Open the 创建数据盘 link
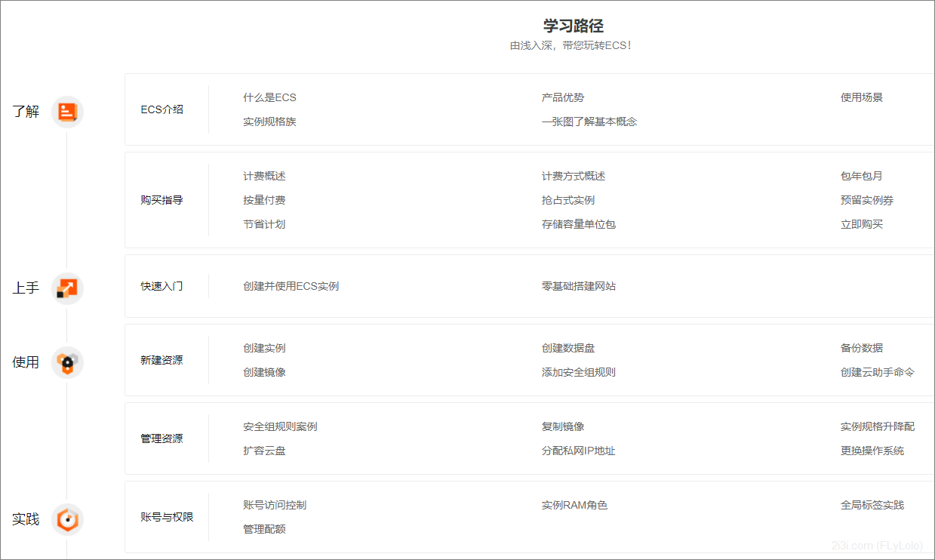This screenshot has width=935, height=560. (x=568, y=348)
